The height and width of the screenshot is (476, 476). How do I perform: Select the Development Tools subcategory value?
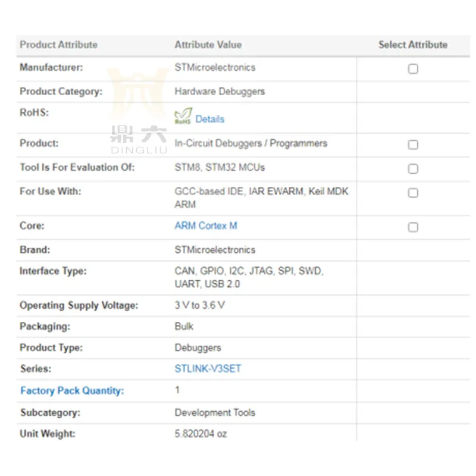tap(215, 412)
